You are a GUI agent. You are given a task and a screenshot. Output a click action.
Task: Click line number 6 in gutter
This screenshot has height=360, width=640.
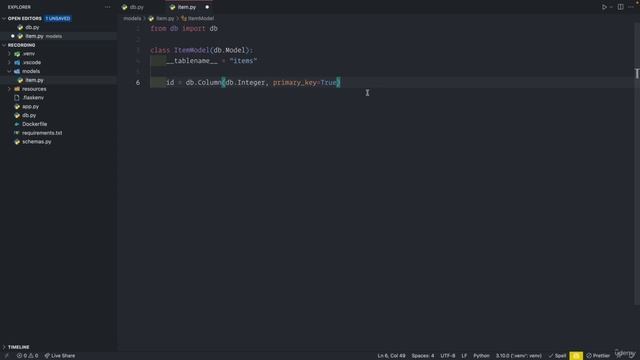(x=138, y=82)
